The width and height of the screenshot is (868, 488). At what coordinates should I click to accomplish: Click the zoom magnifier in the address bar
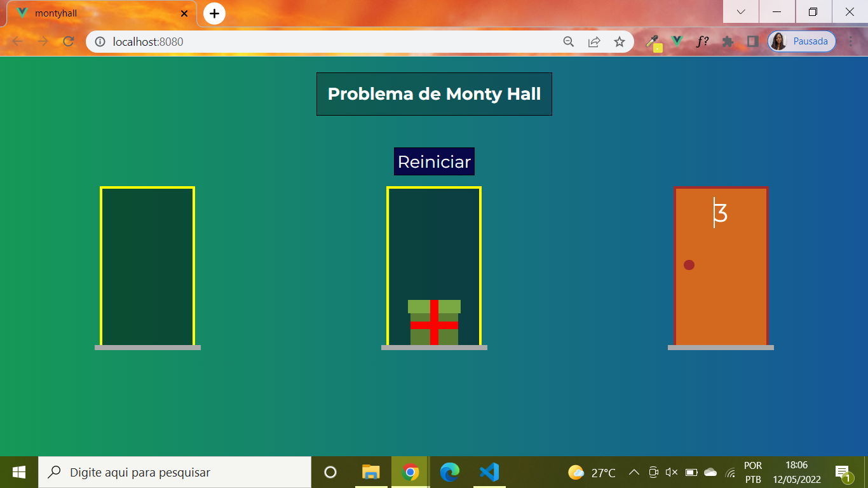click(567, 41)
